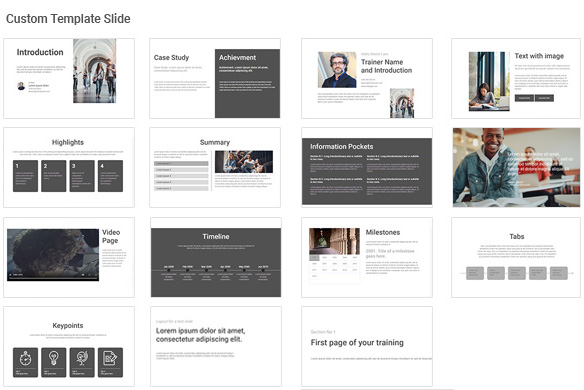Click the middle tab box in Tabs slide
Screen dimensions: 584x390
click(517, 273)
